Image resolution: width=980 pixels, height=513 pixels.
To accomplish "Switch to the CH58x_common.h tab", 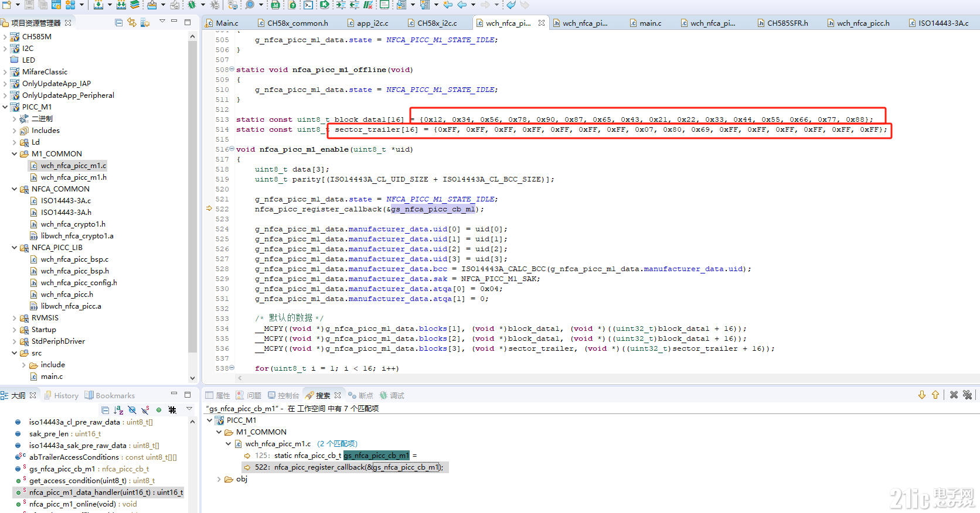I will click(x=293, y=23).
